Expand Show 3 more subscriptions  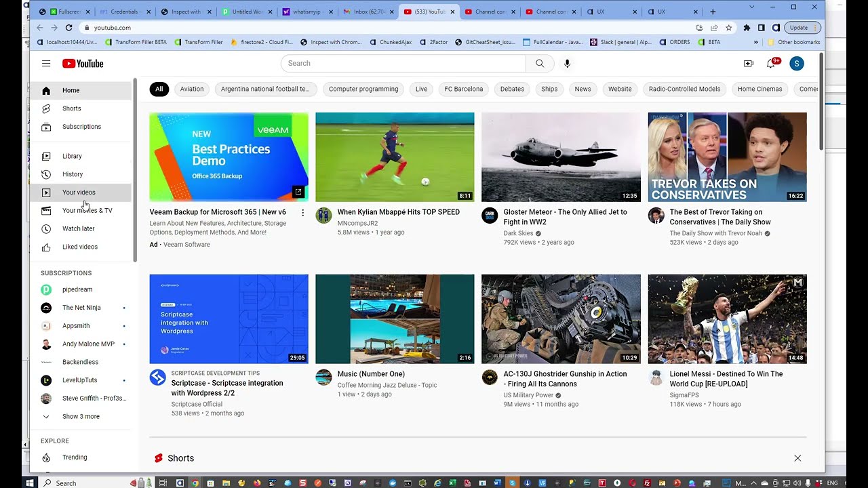(81, 416)
